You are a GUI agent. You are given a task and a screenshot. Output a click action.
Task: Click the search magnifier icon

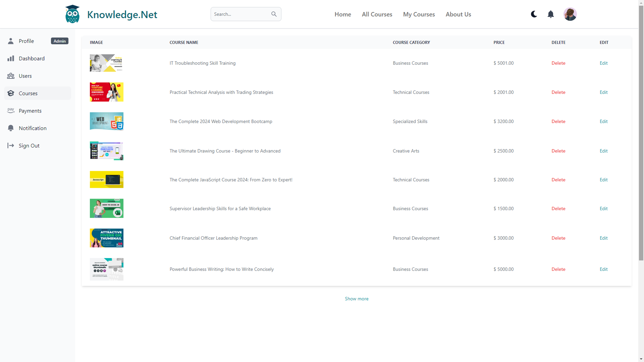click(x=274, y=14)
